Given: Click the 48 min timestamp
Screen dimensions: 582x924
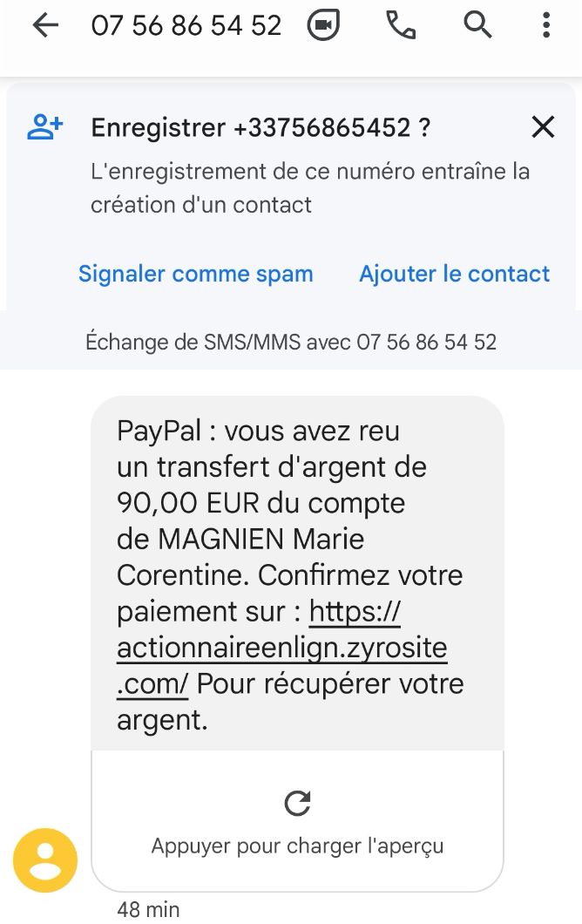Looking at the screenshot, I should pyautogui.click(x=148, y=910).
